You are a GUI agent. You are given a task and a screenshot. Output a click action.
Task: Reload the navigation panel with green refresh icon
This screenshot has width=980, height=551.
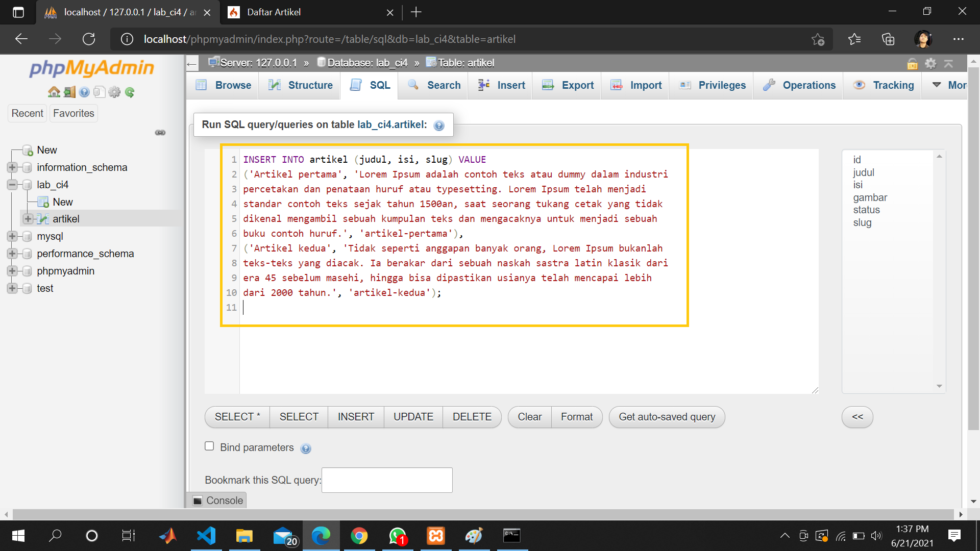[x=130, y=92]
